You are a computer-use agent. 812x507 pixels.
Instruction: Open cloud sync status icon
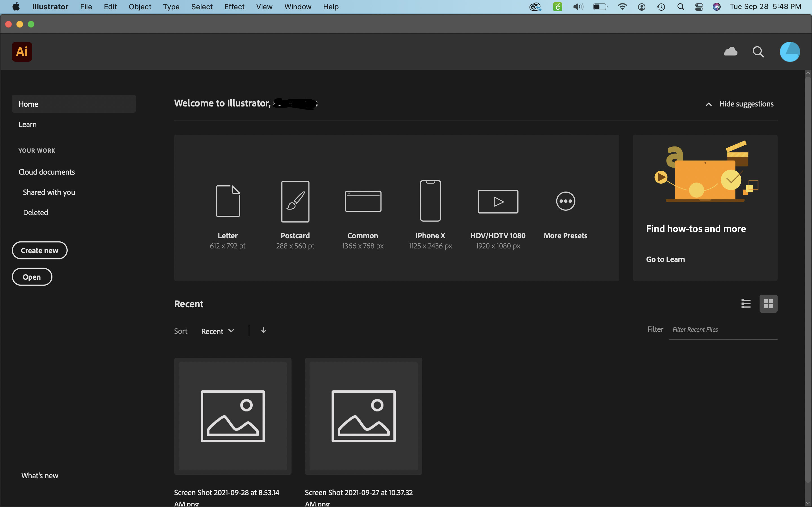click(730, 52)
